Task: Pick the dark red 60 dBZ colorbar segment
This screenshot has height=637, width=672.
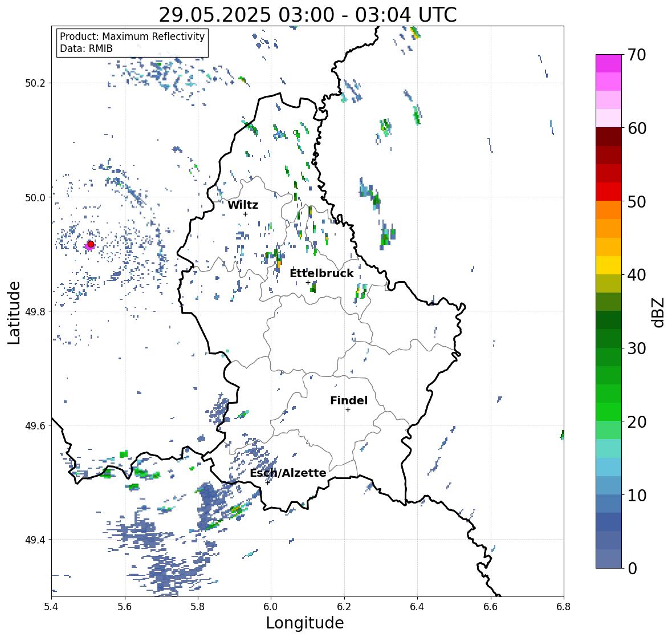Action: 609,137
